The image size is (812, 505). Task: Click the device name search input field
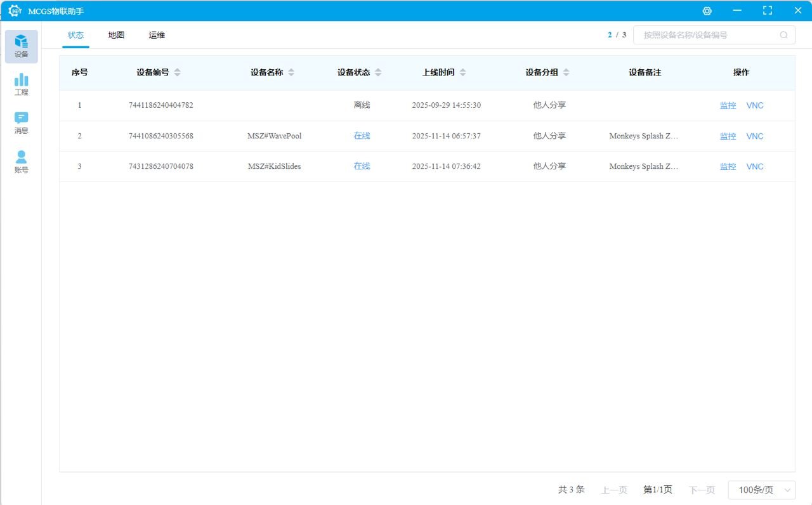coord(707,35)
